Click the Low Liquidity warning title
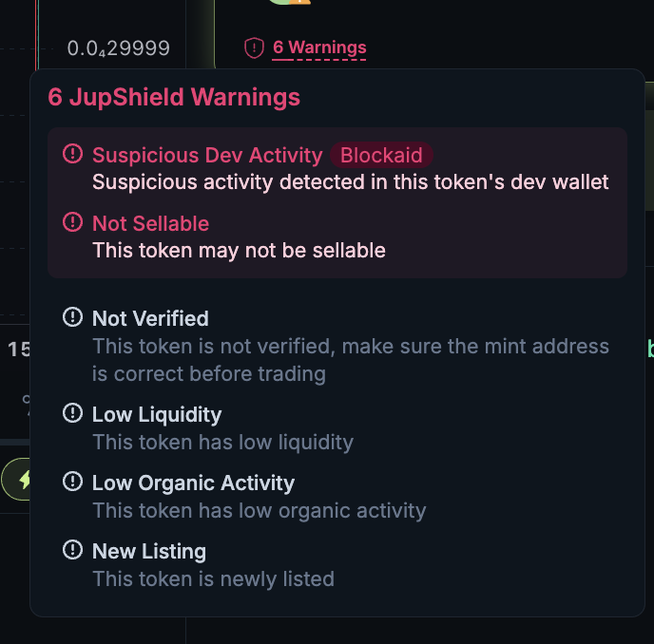Viewport: 654px width, 644px height. (x=157, y=414)
